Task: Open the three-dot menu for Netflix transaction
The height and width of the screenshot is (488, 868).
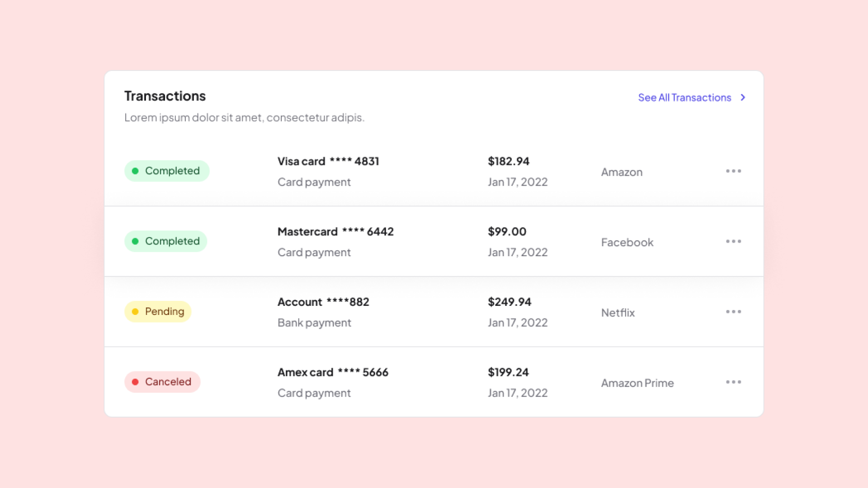Action: 733,312
